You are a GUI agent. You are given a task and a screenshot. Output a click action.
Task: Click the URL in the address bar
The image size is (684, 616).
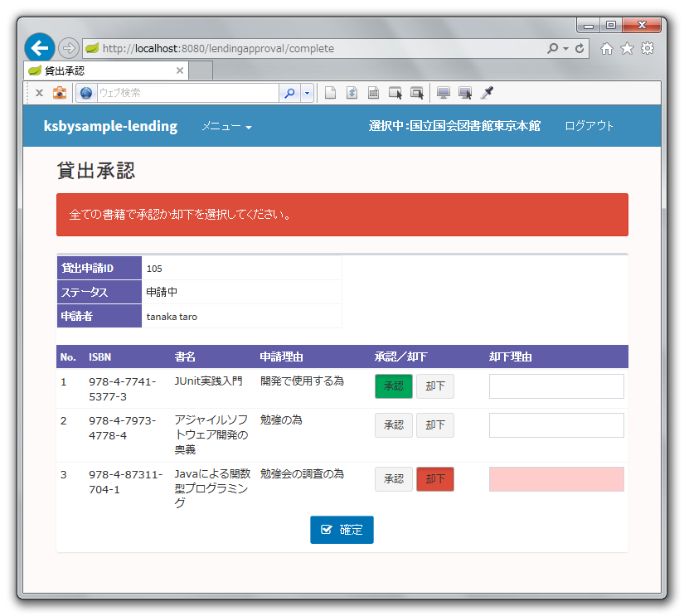click(218, 48)
